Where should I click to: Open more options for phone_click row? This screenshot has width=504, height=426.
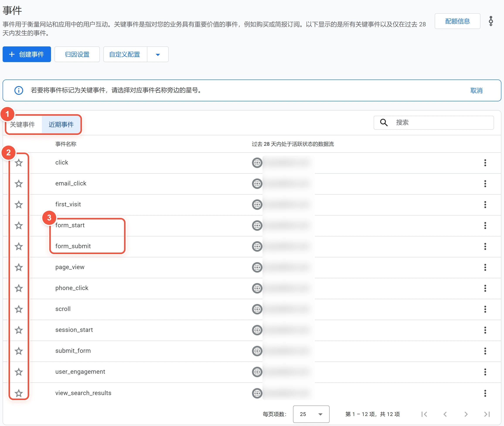tap(485, 288)
